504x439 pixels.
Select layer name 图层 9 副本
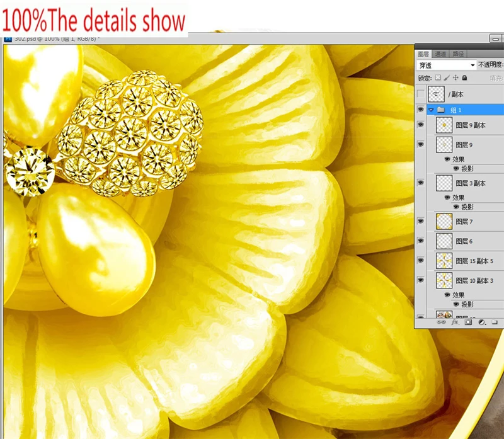pyautogui.click(x=470, y=125)
